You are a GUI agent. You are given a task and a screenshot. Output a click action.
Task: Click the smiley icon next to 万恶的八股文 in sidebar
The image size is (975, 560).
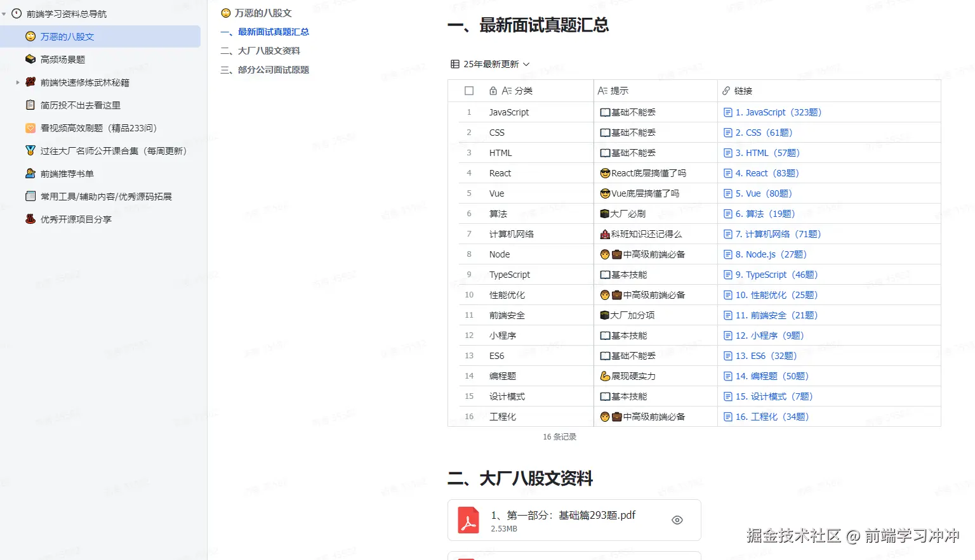(30, 37)
